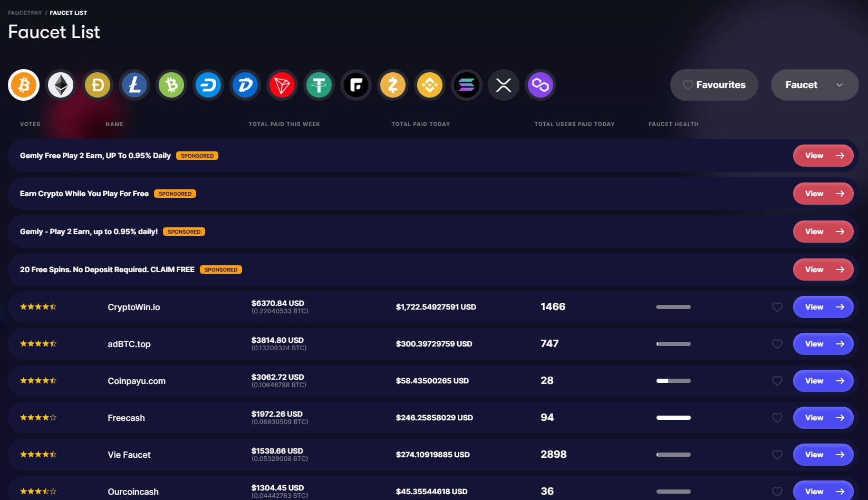Select the Bitcoin Cash coin filter icon
The width and height of the screenshot is (868, 500).
pos(171,85)
